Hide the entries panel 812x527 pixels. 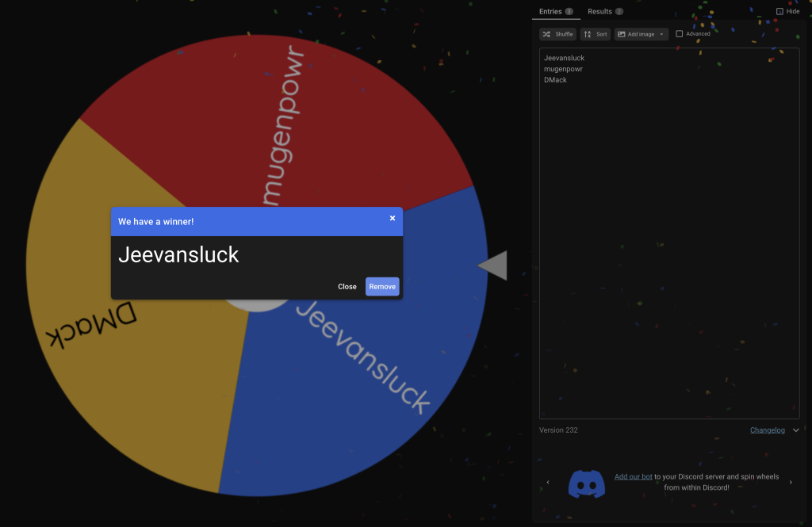pos(787,11)
